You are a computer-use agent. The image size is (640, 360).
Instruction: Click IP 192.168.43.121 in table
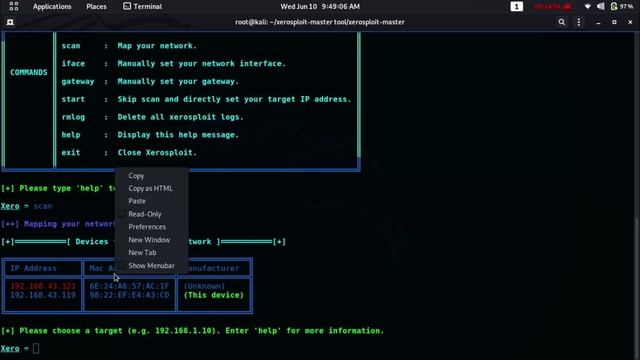tap(43, 286)
